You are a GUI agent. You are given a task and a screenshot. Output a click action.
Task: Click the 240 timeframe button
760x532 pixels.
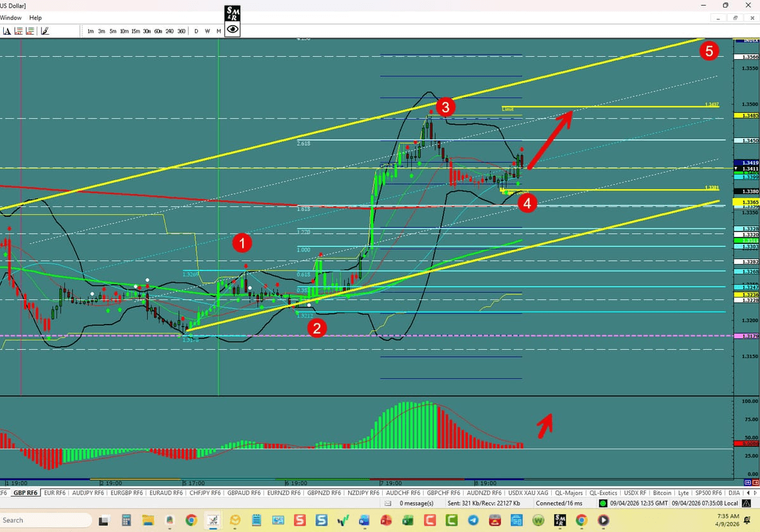tap(169, 30)
